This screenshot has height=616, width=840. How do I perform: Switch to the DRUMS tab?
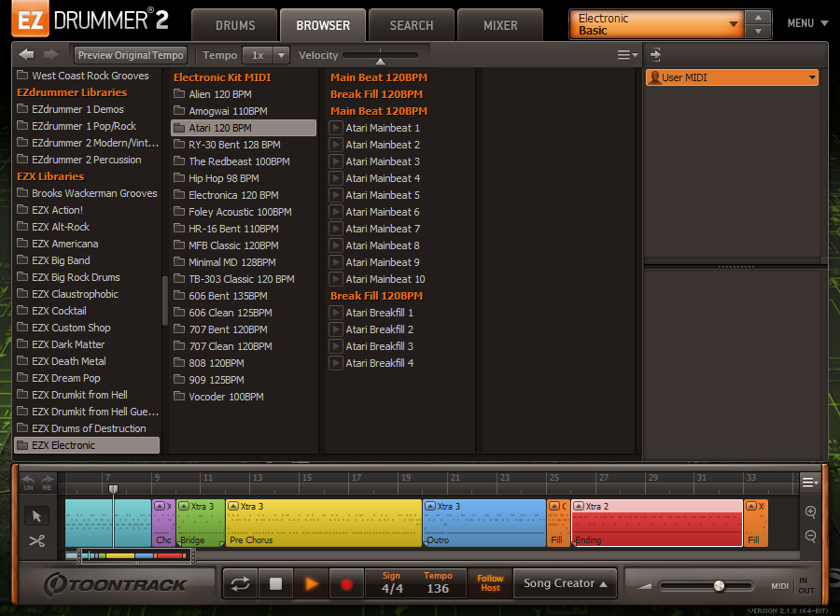coord(235,25)
